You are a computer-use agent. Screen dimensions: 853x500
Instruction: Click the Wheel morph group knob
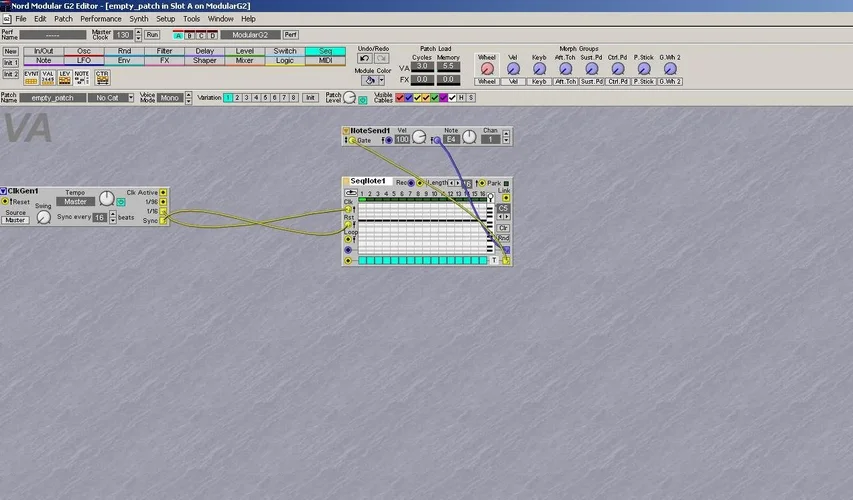487,69
